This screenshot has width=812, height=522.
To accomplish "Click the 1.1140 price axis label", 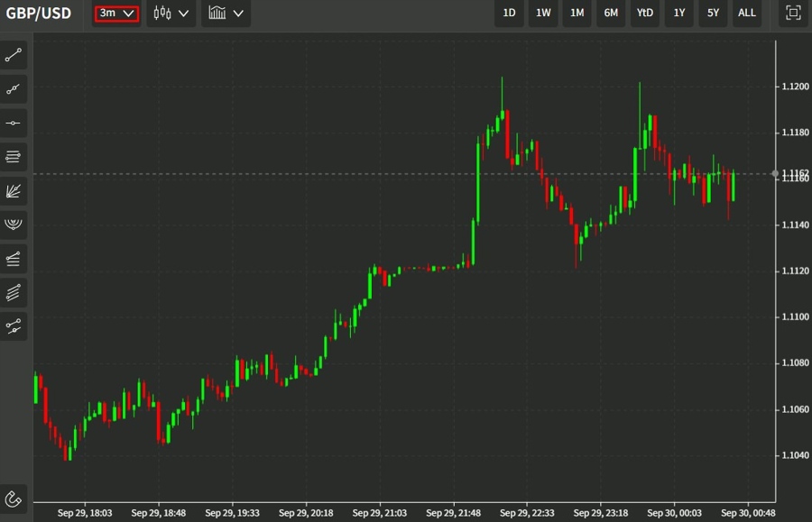I will pyautogui.click(x=795, y=224).
